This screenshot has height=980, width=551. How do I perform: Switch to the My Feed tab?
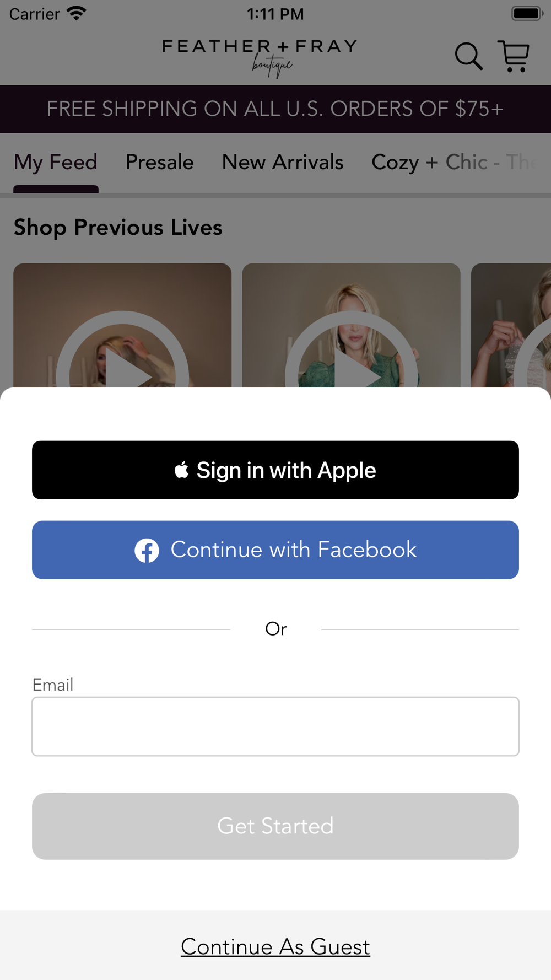coord(56,162)
